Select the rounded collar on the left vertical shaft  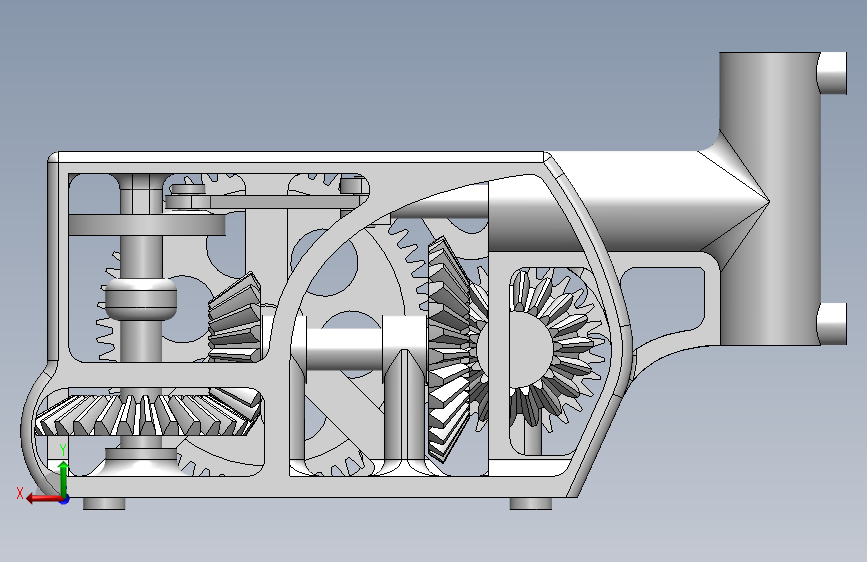click(141, 299)
